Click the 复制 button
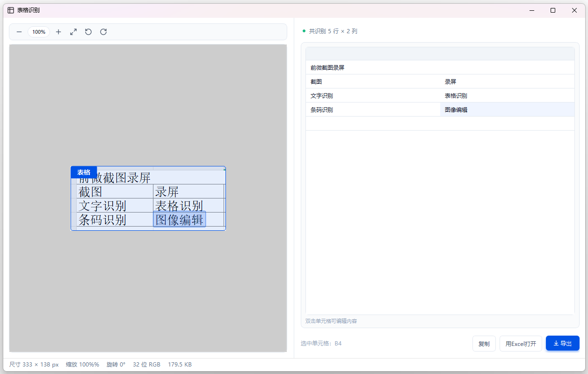 (x=484, y=344)
